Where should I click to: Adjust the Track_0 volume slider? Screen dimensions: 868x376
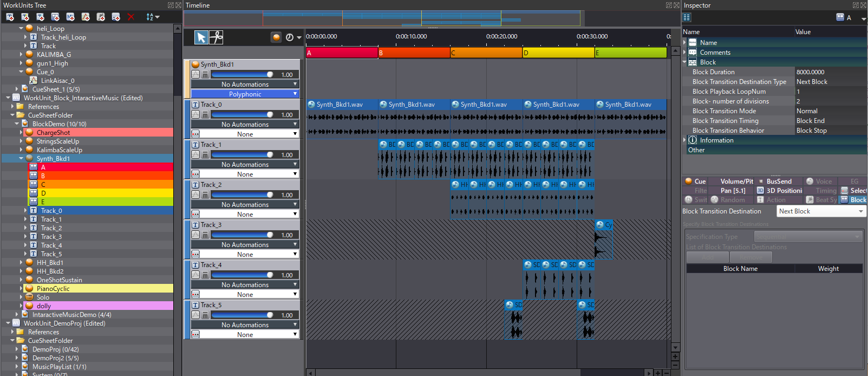click(242, 115)
